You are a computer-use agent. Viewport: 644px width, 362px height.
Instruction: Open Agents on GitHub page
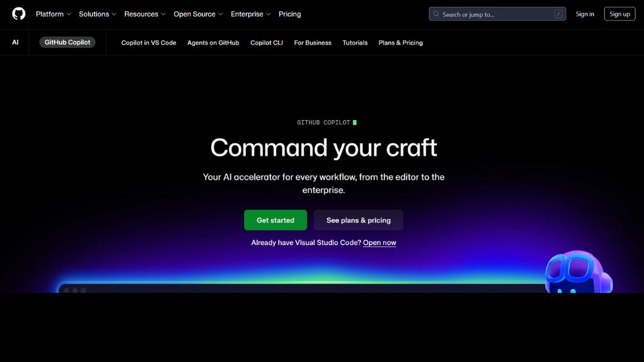click(x=213, y=43)
